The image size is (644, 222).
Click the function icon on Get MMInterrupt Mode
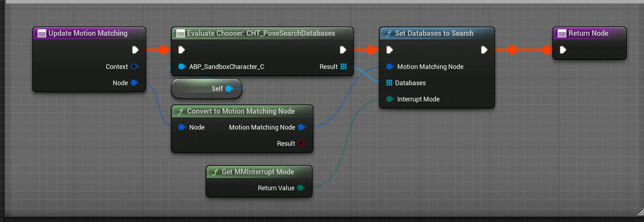pyautogui.click(x=214, y=172)
